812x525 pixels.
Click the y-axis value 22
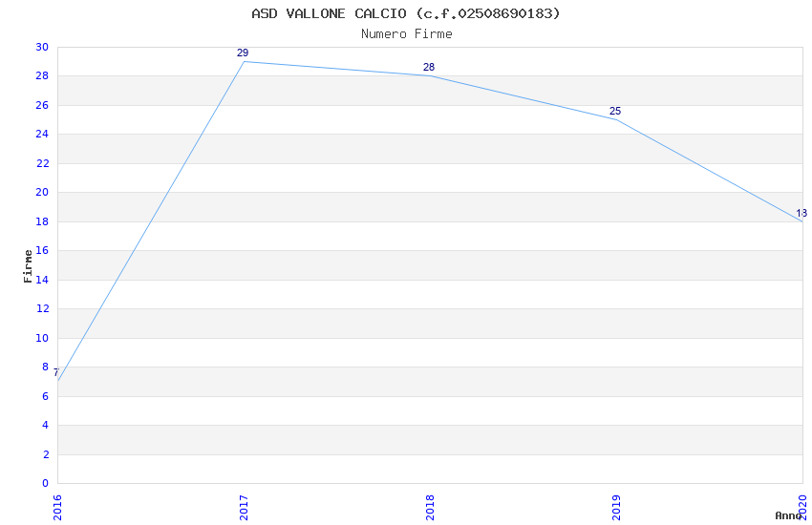(42, 163)
